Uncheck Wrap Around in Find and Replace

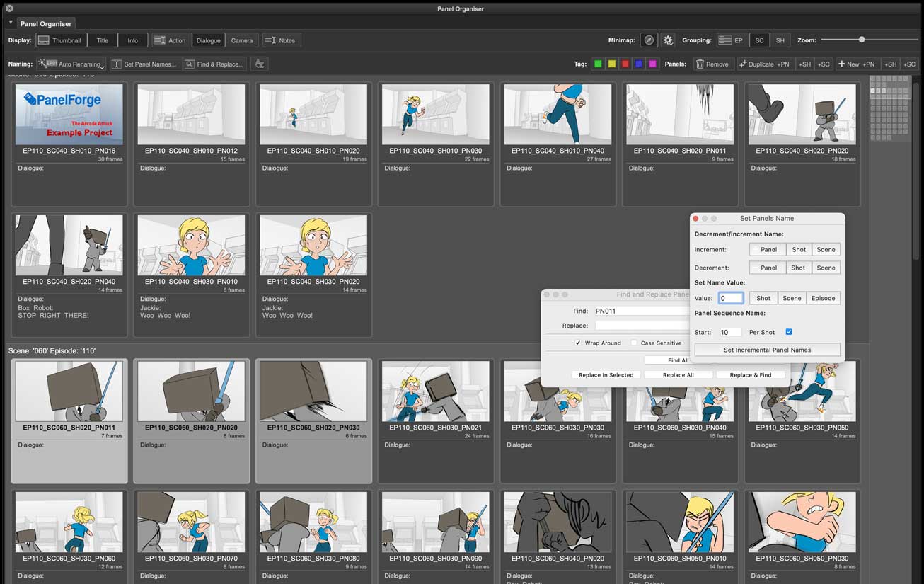coord(578,343)
